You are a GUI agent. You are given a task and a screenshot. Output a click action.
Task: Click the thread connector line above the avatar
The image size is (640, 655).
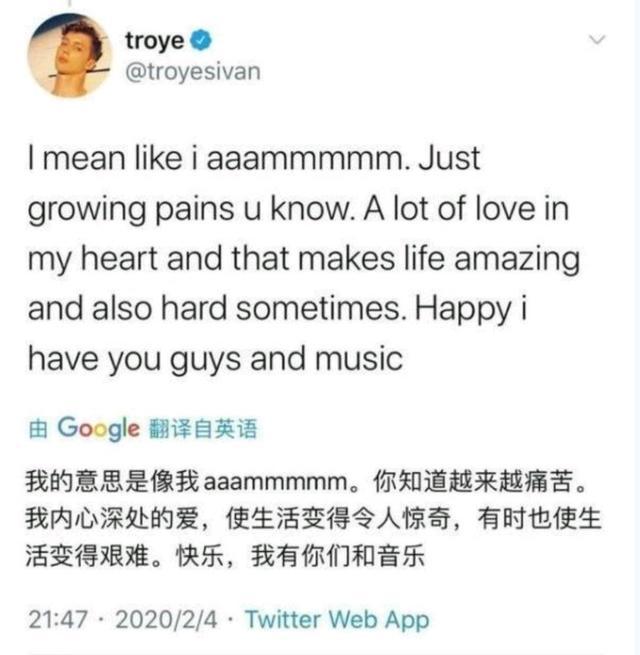(x=70, y=3)
